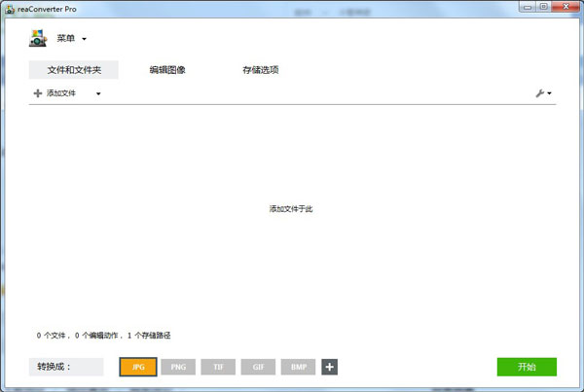Pick the TIF output format
This screenshot has width=584, height=392.
coord(218,367)
